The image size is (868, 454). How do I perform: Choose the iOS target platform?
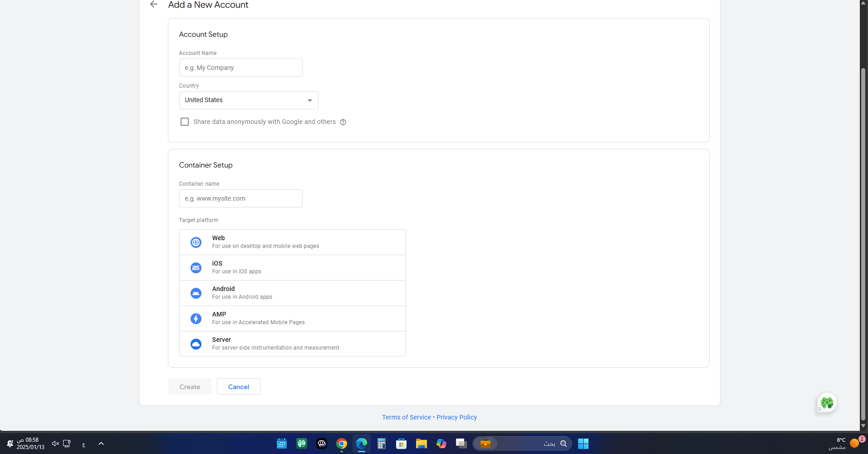tap(292, 267)
